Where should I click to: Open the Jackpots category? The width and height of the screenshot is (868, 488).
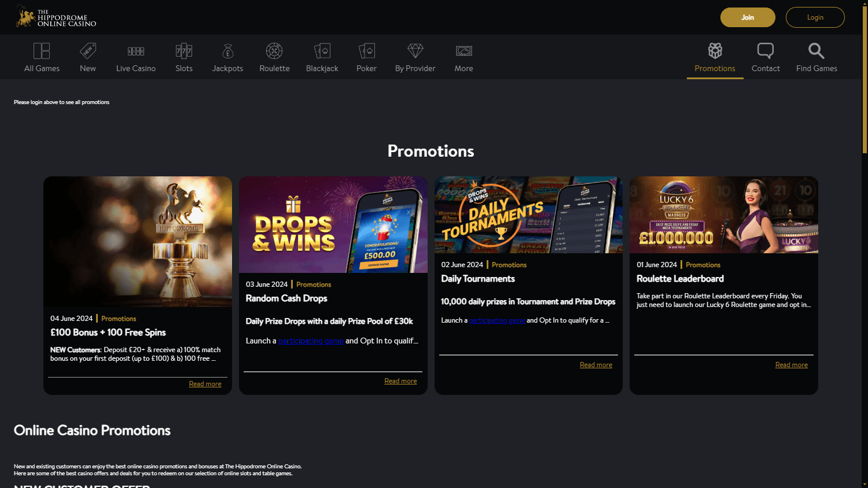click(x=227, y=57)
